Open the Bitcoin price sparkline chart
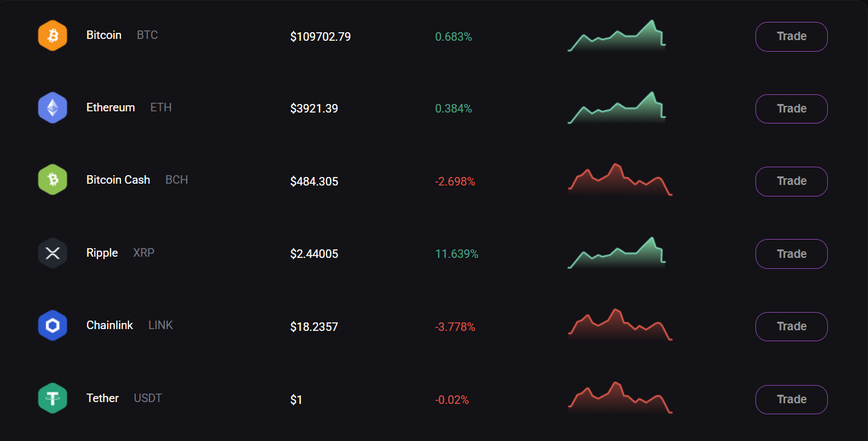This screenshot has height=441, width=868. pyautogui.click(x=617, y=37)
